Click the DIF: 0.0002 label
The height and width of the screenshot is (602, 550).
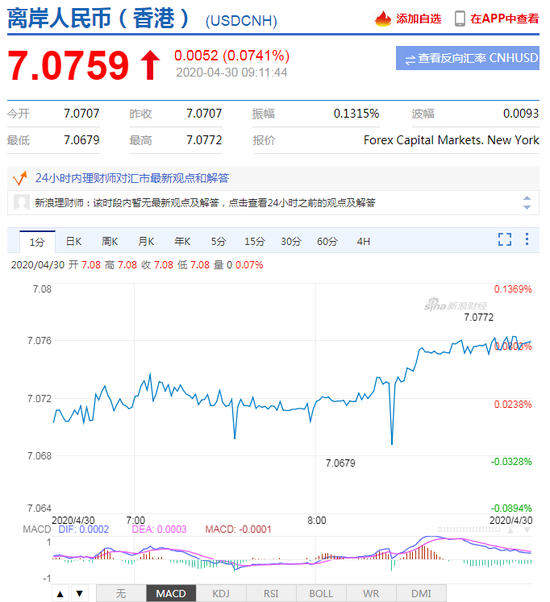(x=84, y=529)
